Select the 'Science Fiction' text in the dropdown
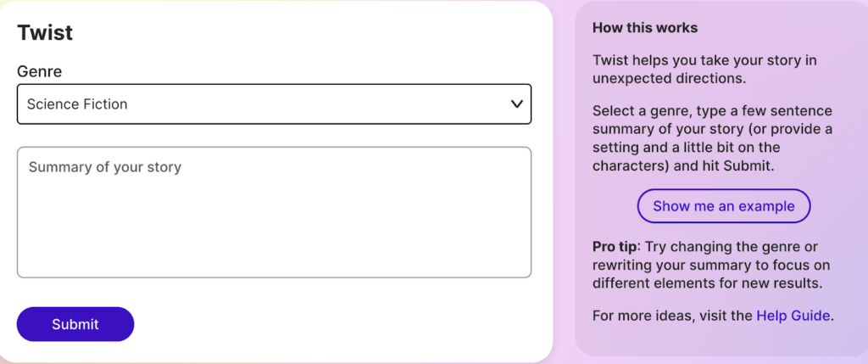This screenshot has width=868, height=364. tap(77, 104)
